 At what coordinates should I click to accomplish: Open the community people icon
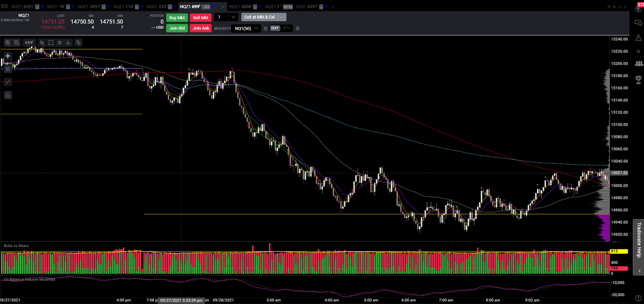pos(639,63)
